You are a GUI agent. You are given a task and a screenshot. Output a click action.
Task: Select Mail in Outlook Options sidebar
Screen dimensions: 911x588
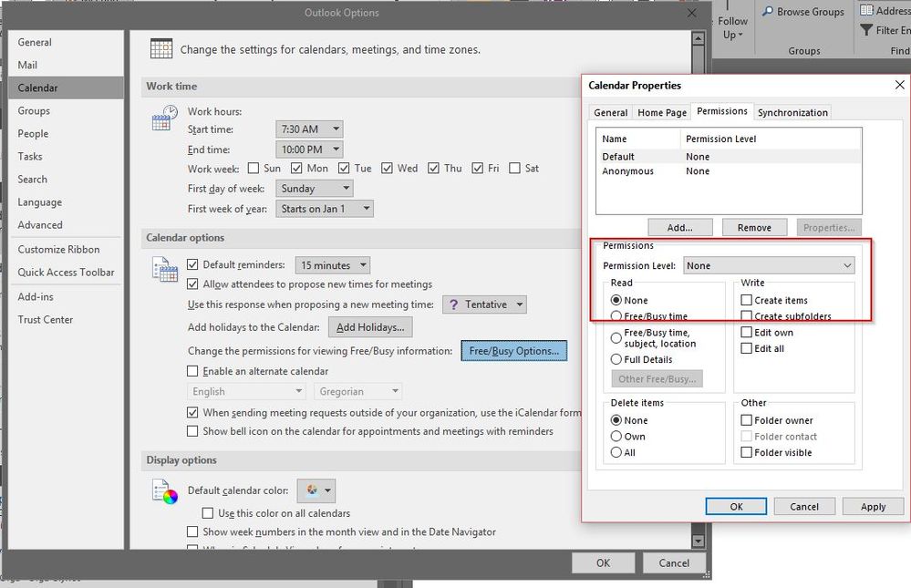pyautogui.click(x=67, y=65)
